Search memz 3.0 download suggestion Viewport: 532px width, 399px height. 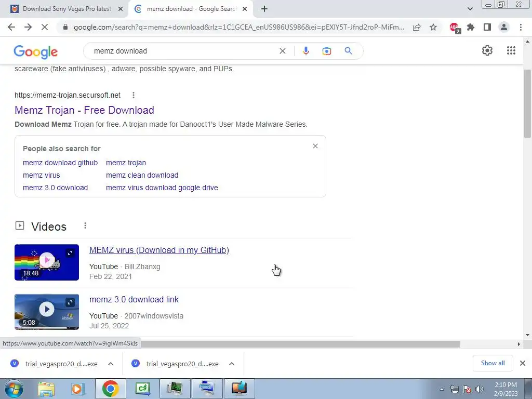pyautogui.click(x=55, y=188)
